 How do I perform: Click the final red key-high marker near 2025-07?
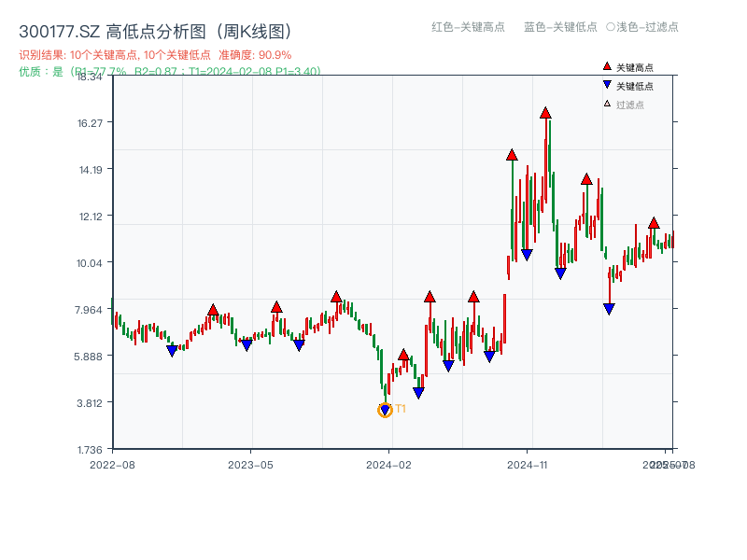[654, 223]
